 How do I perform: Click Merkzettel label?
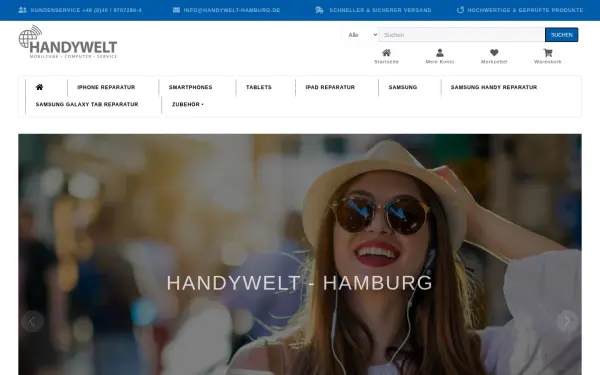click(x=494, y=62)
